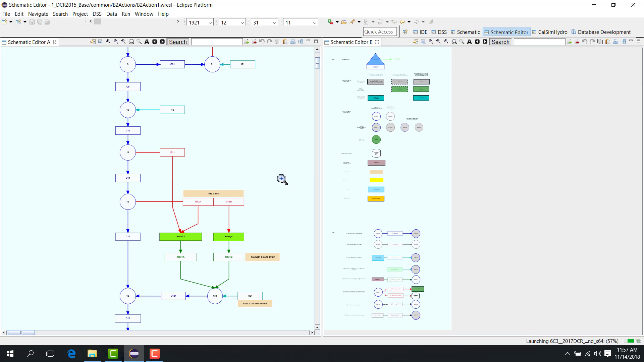Select the green AreaA2 node

click(180, 237)
